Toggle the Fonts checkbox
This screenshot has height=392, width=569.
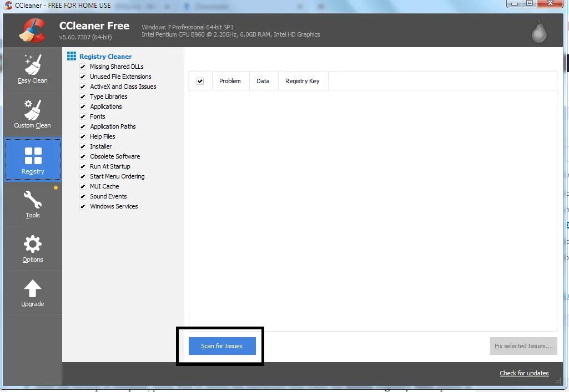coord(83,116)
